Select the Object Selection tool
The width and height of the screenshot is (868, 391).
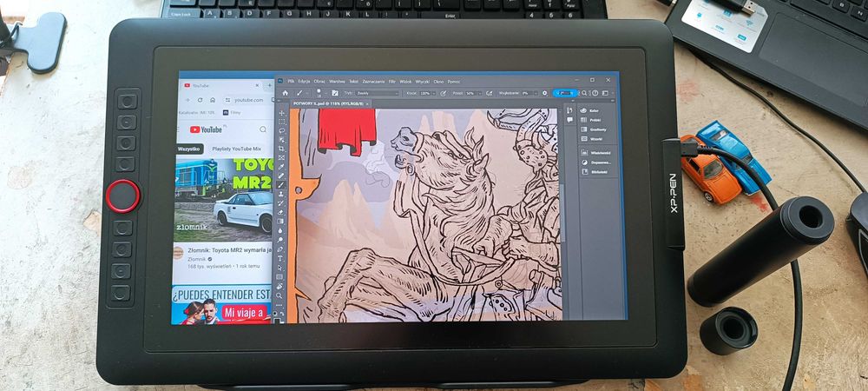pos(280,140)
